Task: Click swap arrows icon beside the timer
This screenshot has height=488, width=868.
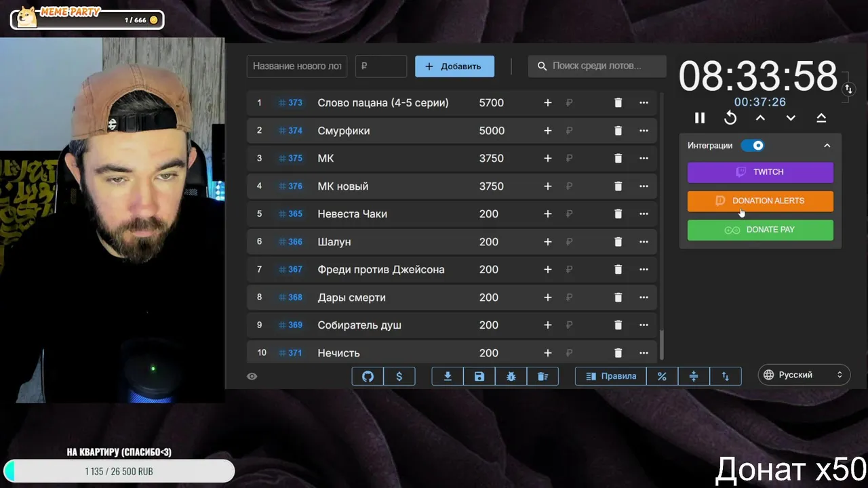Action: (848, 89)
